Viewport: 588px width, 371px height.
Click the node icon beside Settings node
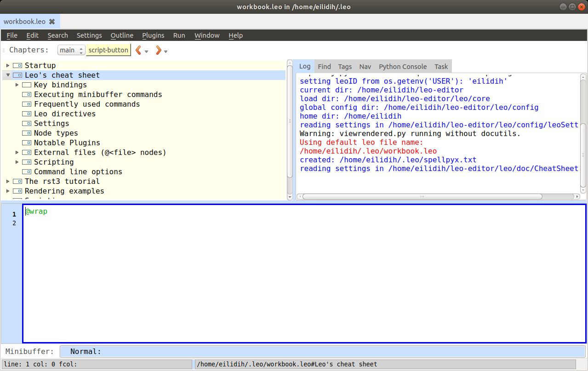pos(27,124)
